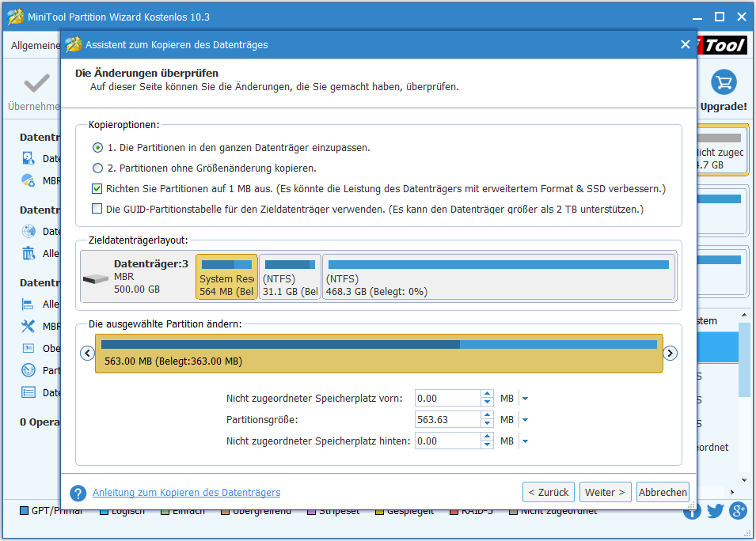The height and width of the screenshot is (541, 756).
Task: Click the MBR convert disk sidebar icon
Action: click(28, 180)
